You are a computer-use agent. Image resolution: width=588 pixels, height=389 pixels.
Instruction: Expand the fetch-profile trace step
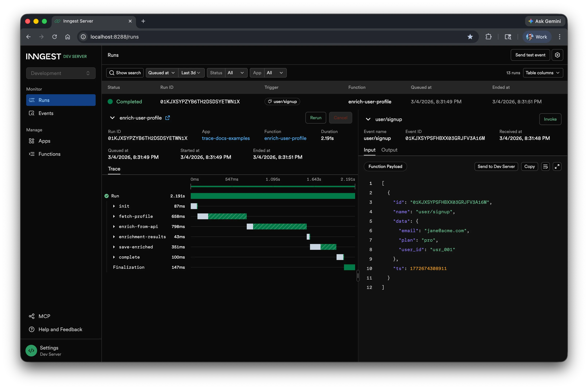point(114,216)
